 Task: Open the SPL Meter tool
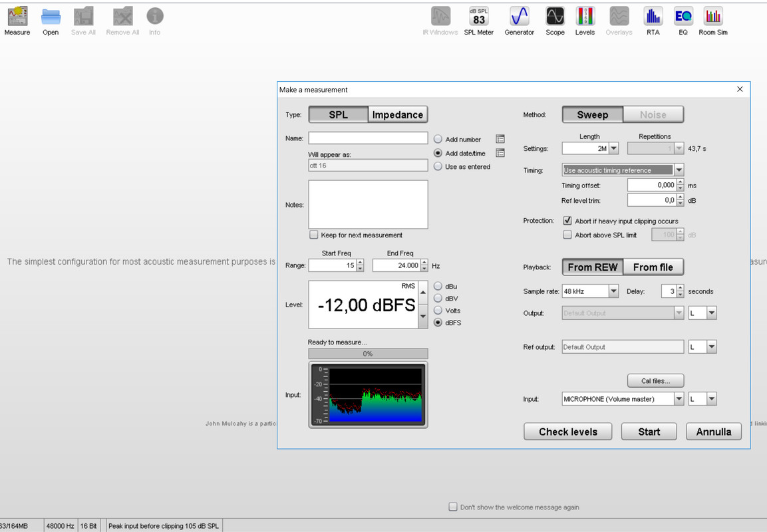pyautogui.click(x=479, y=21)
